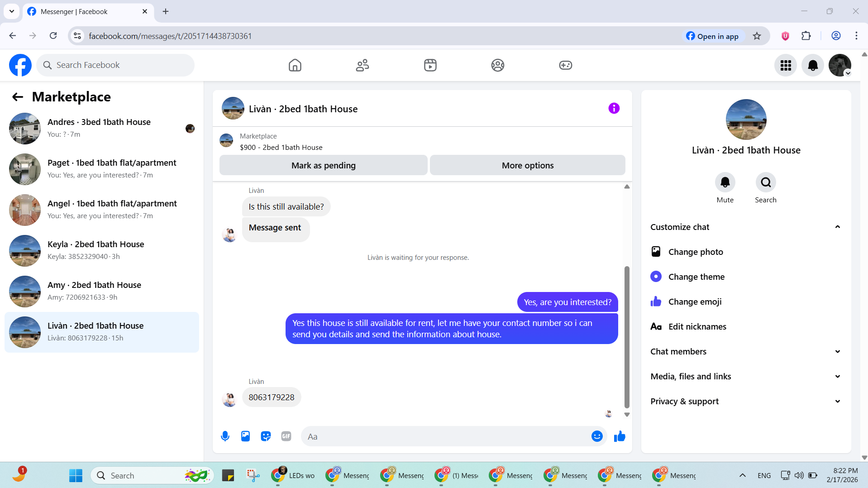Screen dimensions: 868x488
Task: Open the ENG language indicator
Action: coord(764,475)
